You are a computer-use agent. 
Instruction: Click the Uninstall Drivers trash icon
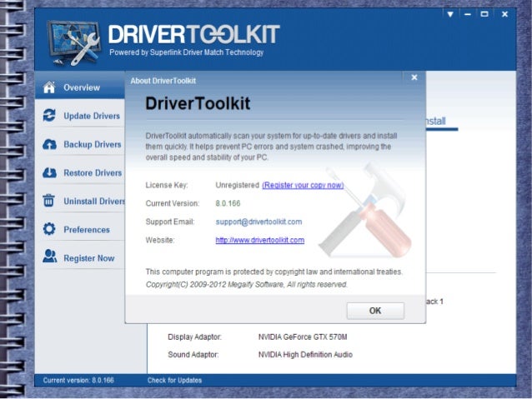click(x=49, y=201)
